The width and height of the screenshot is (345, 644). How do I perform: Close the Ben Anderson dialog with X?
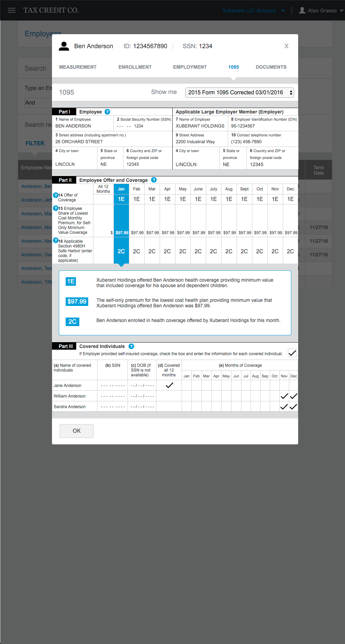pos(287,46)
